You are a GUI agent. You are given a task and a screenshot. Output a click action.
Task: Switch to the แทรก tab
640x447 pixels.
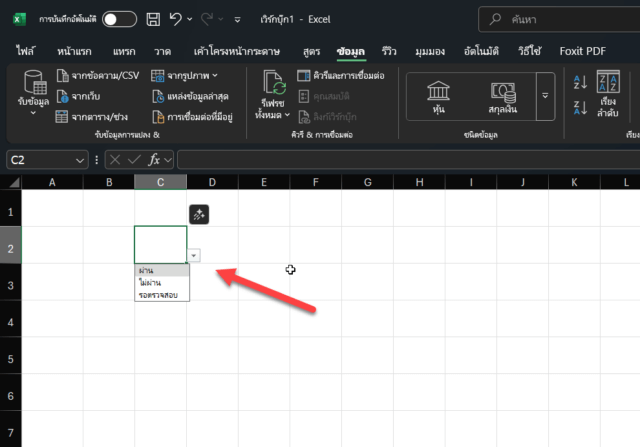tap(124, 51)
